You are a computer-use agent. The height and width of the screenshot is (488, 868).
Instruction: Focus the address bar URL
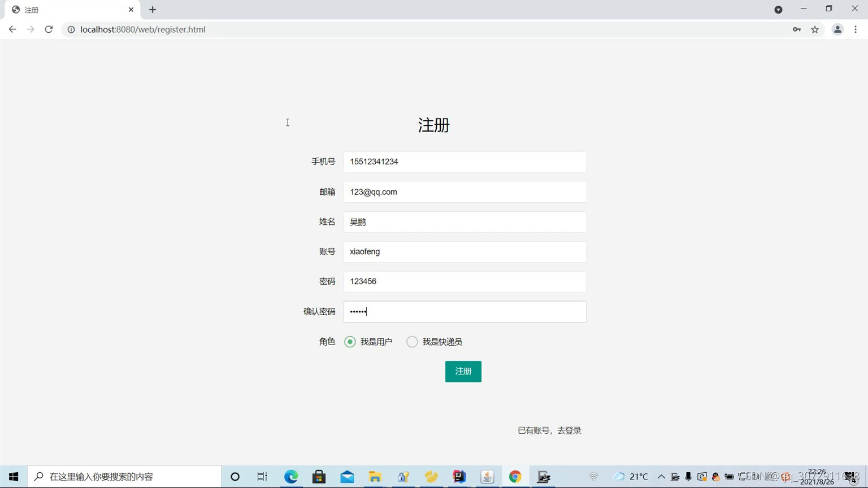coord(143,29)
